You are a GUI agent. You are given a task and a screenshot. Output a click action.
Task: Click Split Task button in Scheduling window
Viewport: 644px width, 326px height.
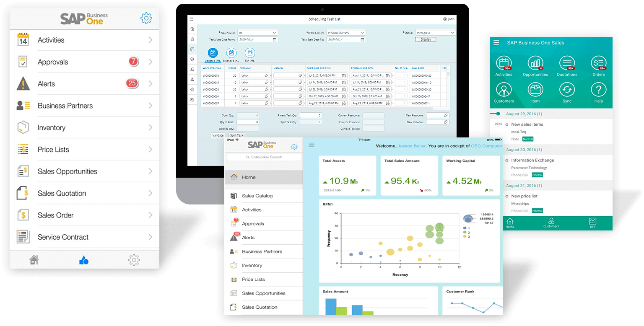click(x=236, y=135)
